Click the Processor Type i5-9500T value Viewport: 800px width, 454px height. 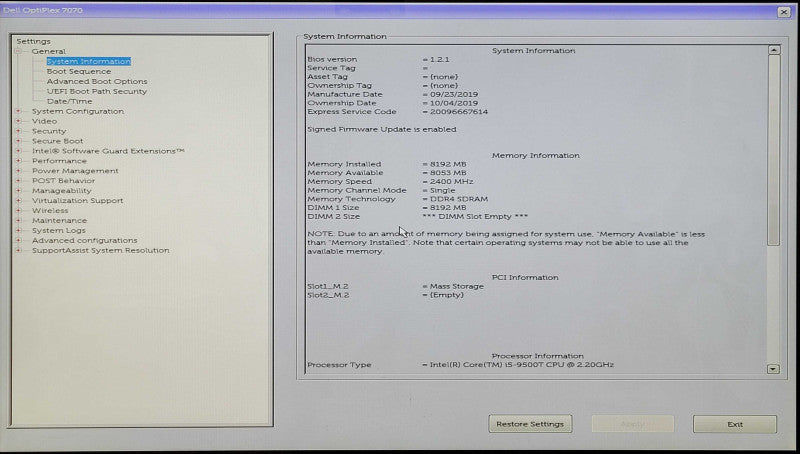tap(522, 365)
